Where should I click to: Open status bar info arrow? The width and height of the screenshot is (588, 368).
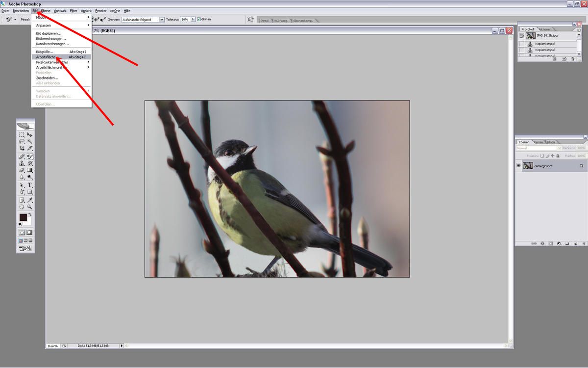tap(122, 346)
